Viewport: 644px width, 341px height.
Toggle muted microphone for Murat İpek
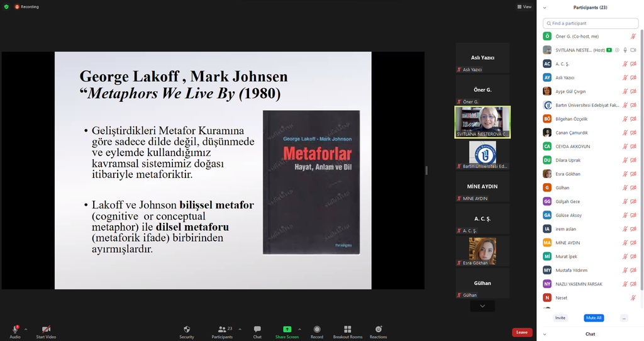pos(625,256)
